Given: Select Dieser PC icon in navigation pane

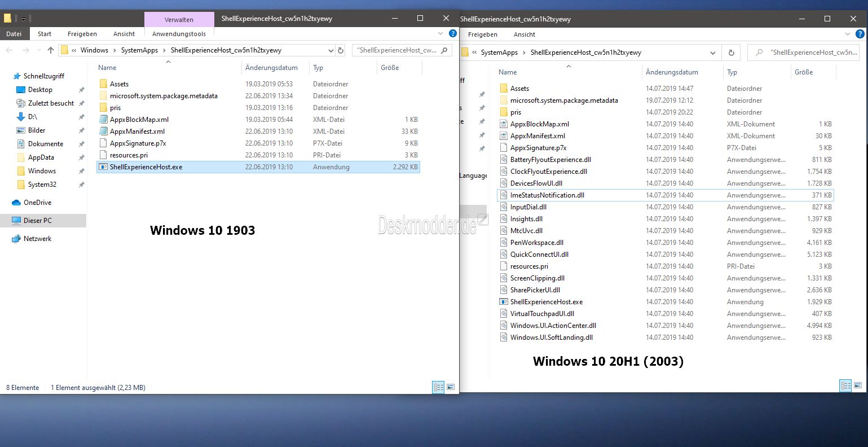Looking at the screenshot, I should click(16, 221).
